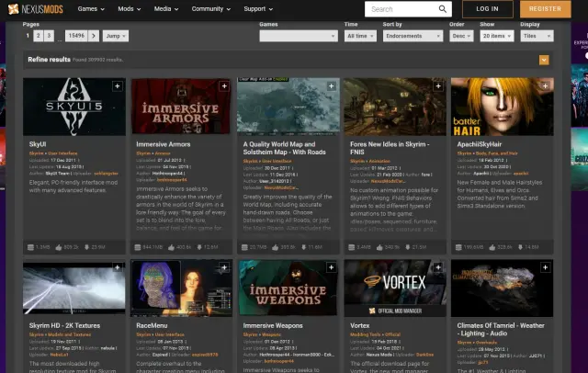Open Climates Of Tamriel title link
Viewport: 588px width, 373px height.
click(x=501, y=330)
